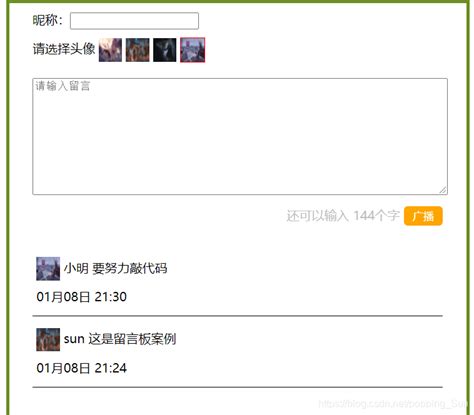Pick the dark third avatar image
The width and height of the screenshot is (474, 415).
tap(165, 50)
